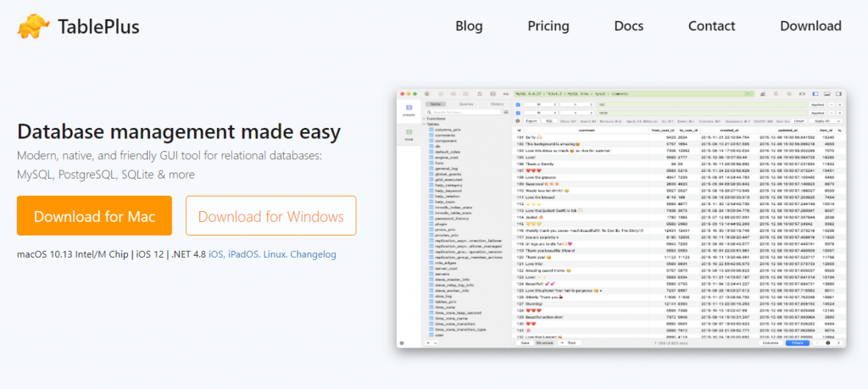
Task: Click the magnifier icon in app toolbar
Action: coord(789,94)
